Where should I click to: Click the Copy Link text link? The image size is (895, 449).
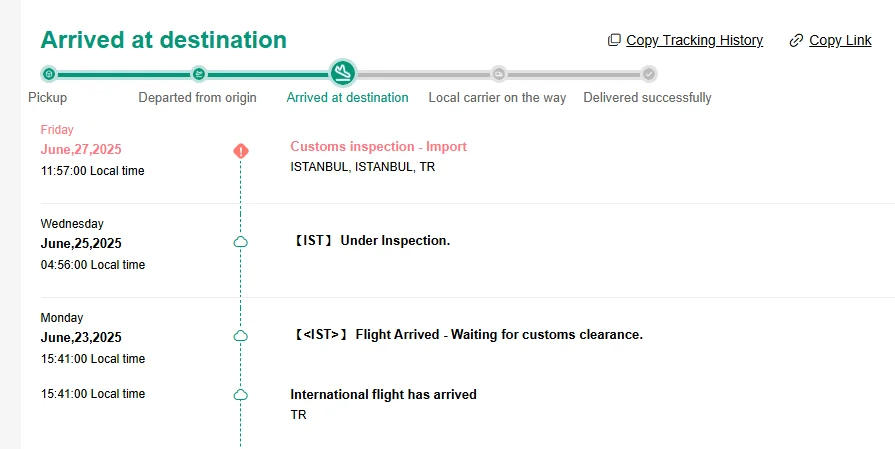pos(840,41)
